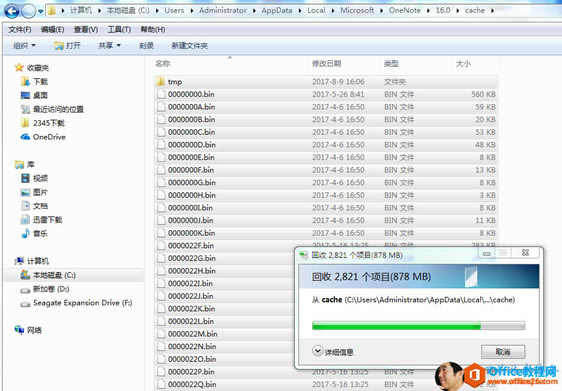Select the file 0000000H.bin
This screenshot has height=391, width=562.
(x=192, y=195)
